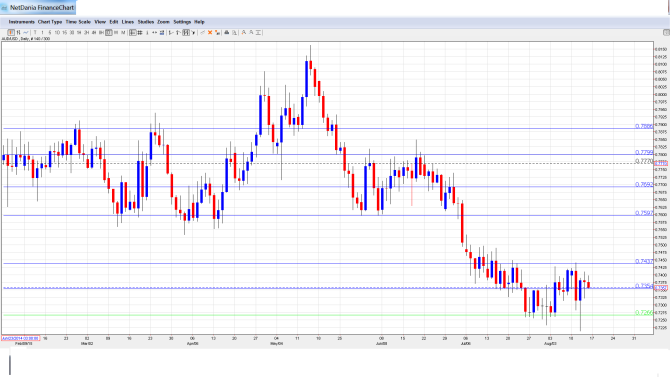Select the 0.7720 dashed level label
Image resolution: width=670 pixels, height=377 pixels.
pyautogui.click(x=644, y=161)
